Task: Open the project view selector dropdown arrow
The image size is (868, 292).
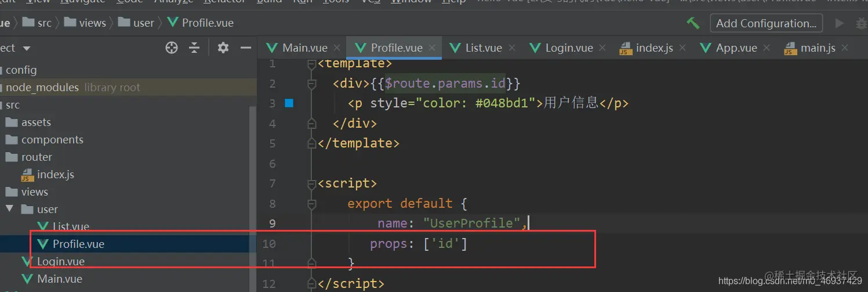Action: [x=26, y=48]
